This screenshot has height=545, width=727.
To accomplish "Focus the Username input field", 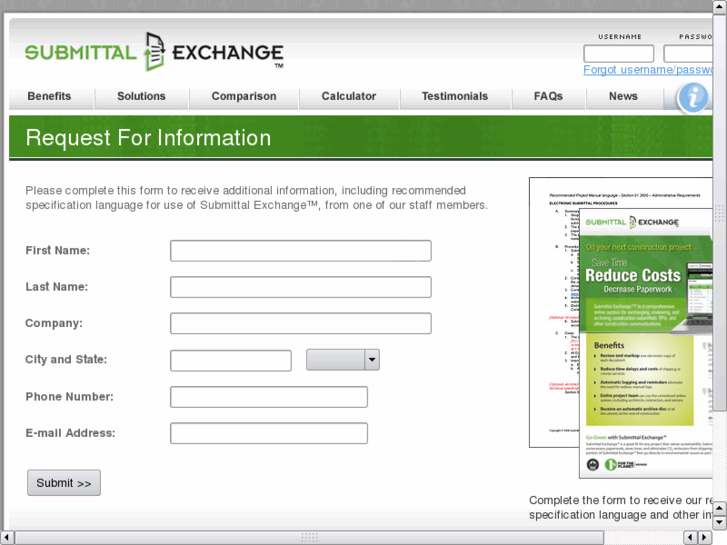I will (619, 54).
